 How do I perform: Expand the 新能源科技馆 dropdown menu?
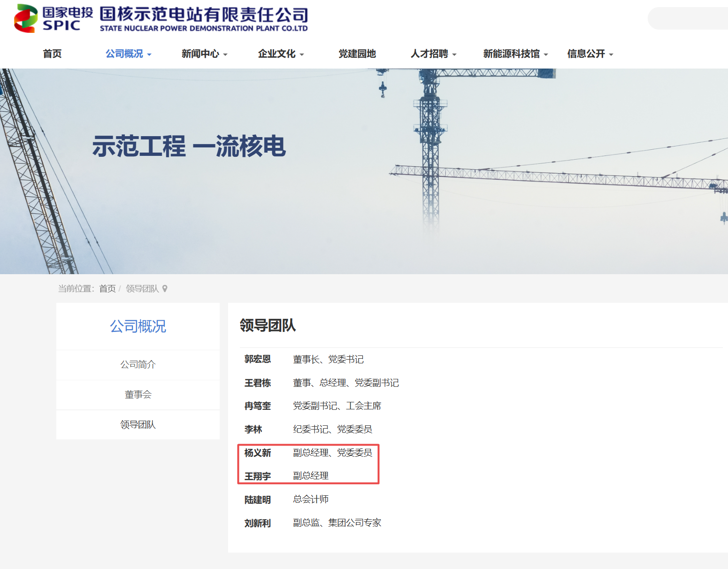tap(516, 54)
